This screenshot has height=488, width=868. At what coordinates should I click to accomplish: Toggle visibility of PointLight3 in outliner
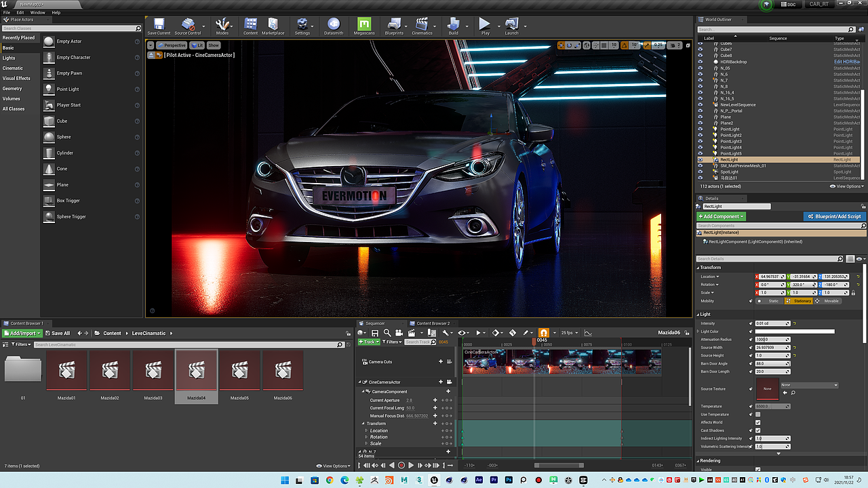point(701,142)
